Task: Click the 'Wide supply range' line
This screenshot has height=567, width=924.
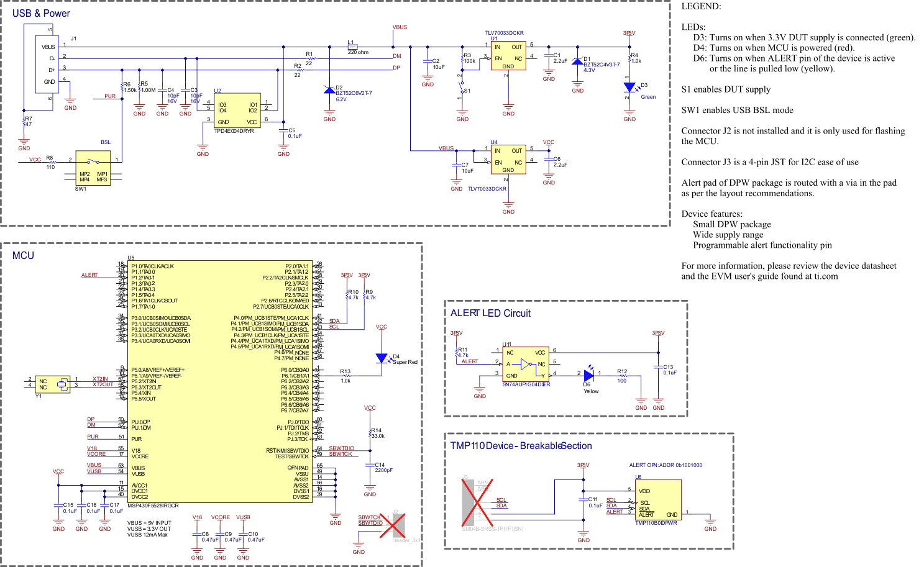Action: click(x=728, y=235)
